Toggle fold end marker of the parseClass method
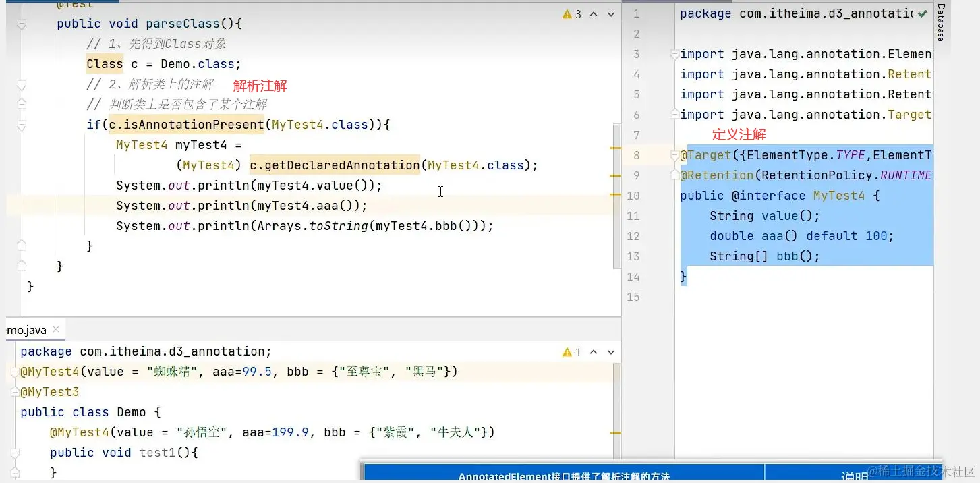This screenshot has height=483, width=980. pos(22,266)
